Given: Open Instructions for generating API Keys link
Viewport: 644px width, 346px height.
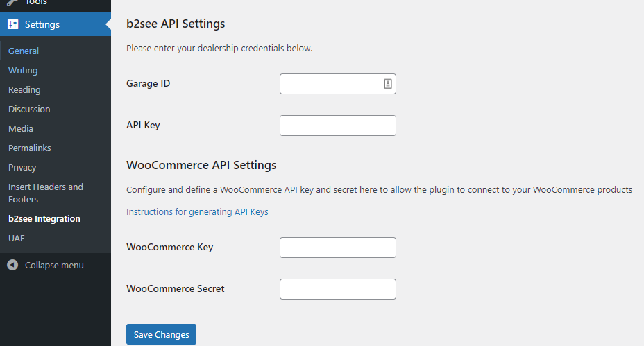Looking at the screenshot, I should point(197,212).
